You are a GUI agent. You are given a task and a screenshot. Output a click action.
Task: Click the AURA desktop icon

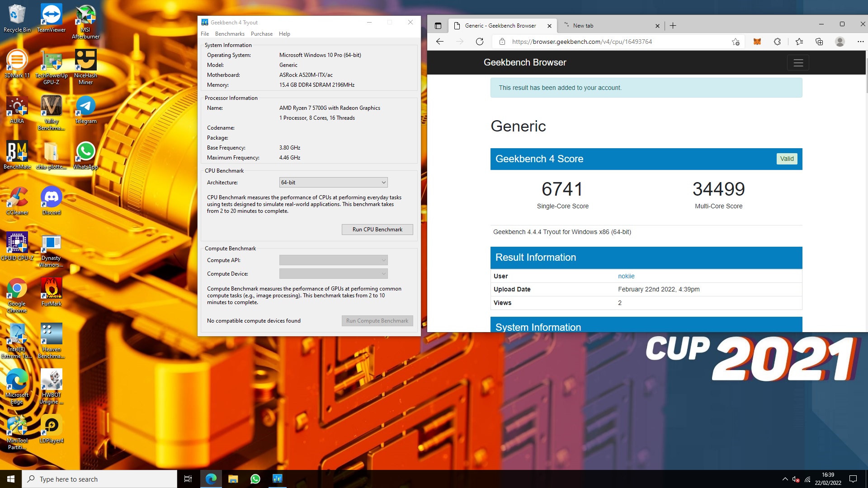(17, 109)
